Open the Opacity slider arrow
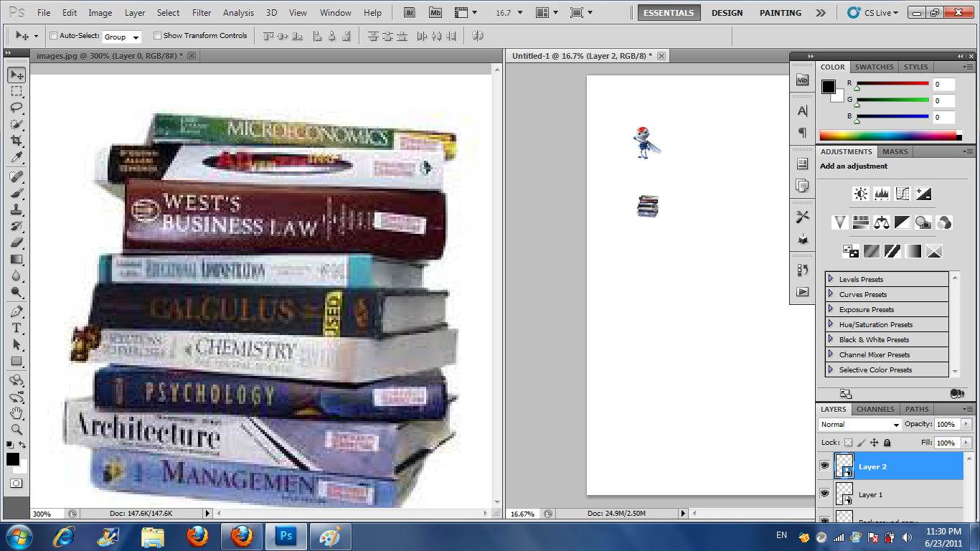The height and width of the screenshot is (551, 980). click(x=966, y=424)
